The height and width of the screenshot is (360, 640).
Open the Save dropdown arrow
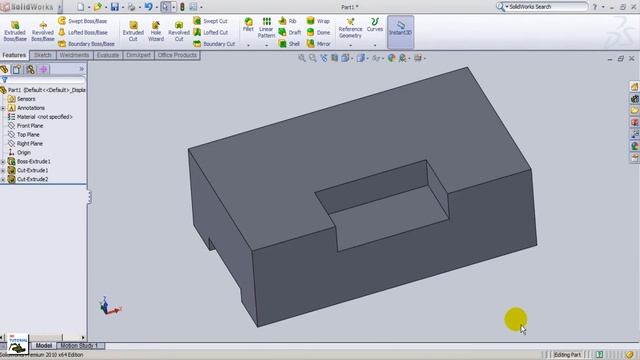point(122,7)
